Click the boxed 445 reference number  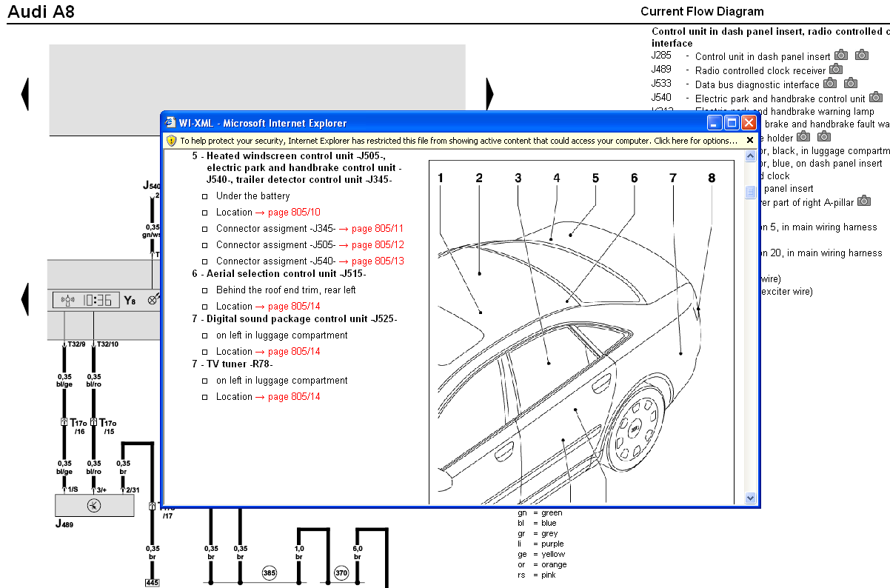click(152, 583)
